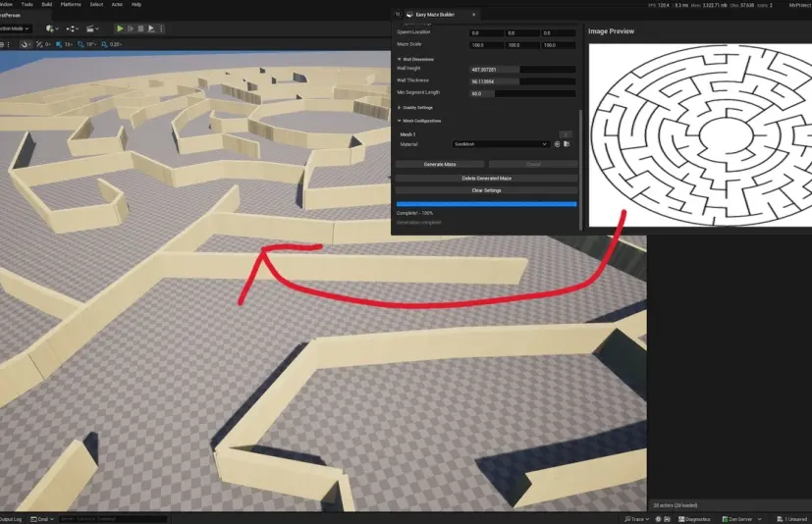This screenshot has width=812, height=524.
Task: Open the Help menu
Action: point(136,4)
